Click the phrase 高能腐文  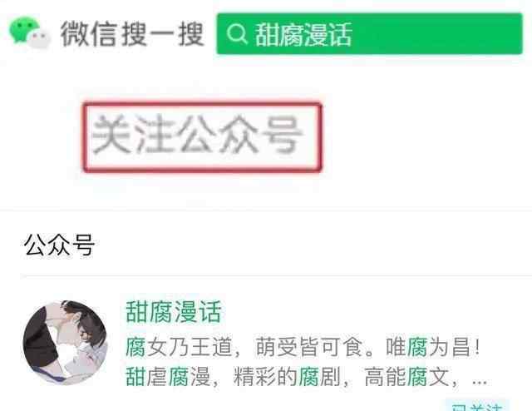coord(406,376)
